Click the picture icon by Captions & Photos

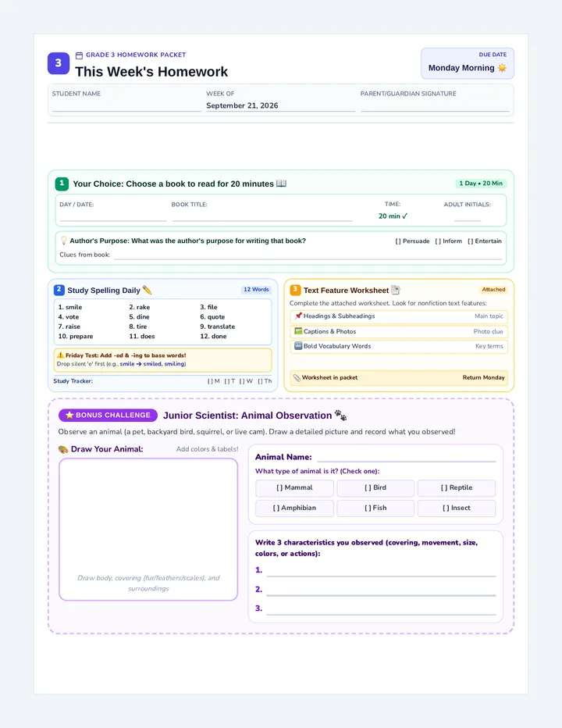tap(298, 331)
